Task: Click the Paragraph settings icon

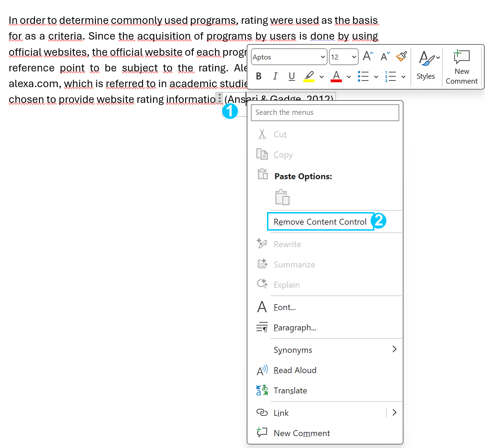Action: 262,327
